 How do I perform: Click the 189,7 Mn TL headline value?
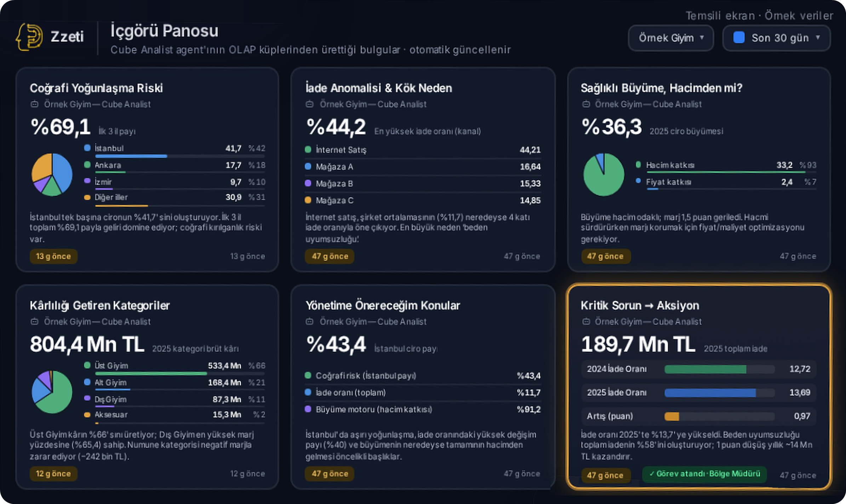pyautogui.click(x=638, y=344)
